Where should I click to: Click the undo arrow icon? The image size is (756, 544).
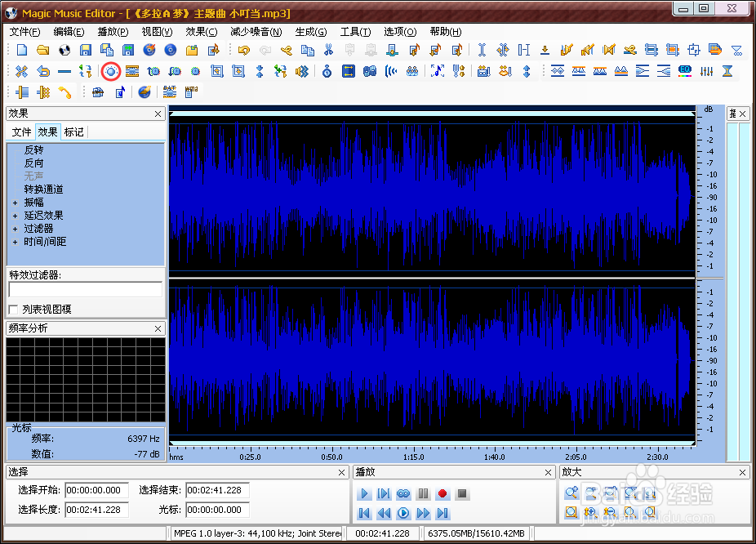pyautogui.click(x=244, y=50)
